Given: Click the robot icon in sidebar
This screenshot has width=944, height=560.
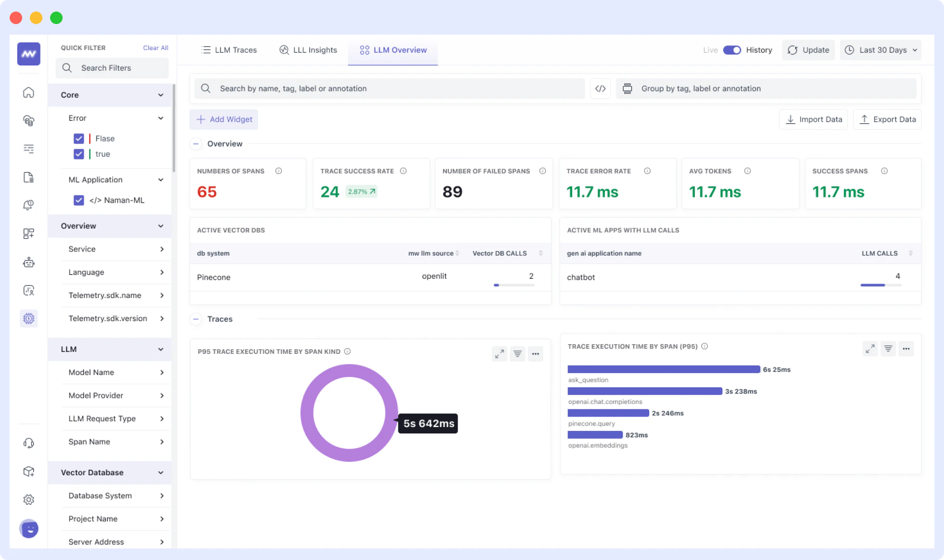Looking at the screenshot, I should click(28, 262).
